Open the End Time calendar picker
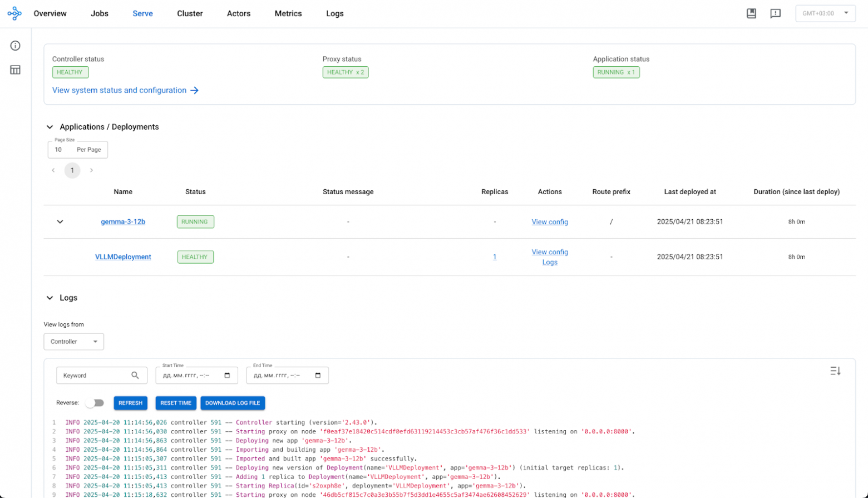868x498 pixels. pos(318,376)
